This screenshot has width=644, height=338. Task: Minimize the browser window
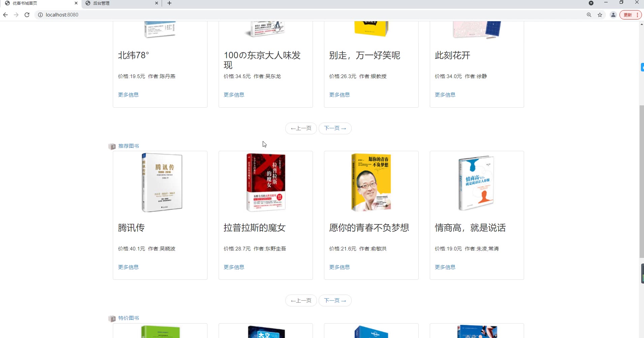[x=606, y=3]
